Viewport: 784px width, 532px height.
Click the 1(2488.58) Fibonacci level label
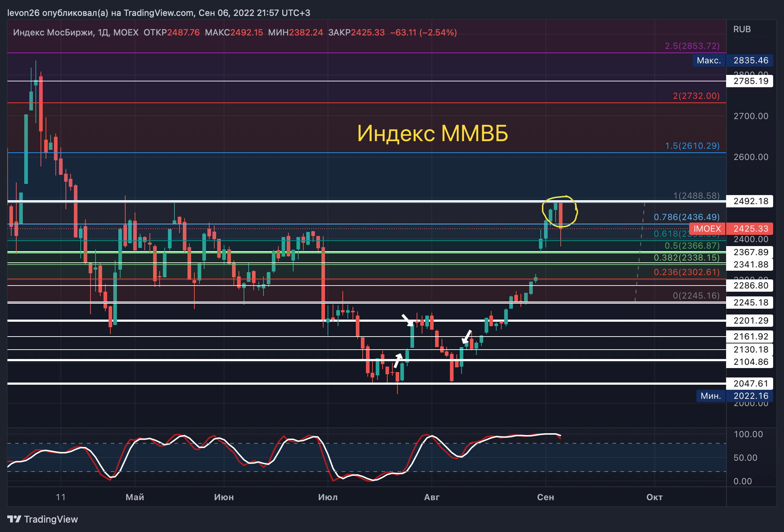click(x=696, y=196)
